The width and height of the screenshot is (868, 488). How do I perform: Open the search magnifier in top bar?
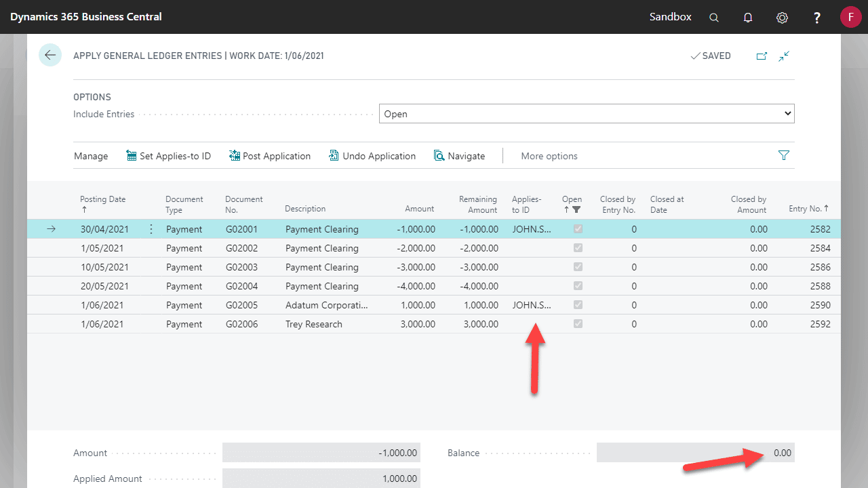coord(714,18)
